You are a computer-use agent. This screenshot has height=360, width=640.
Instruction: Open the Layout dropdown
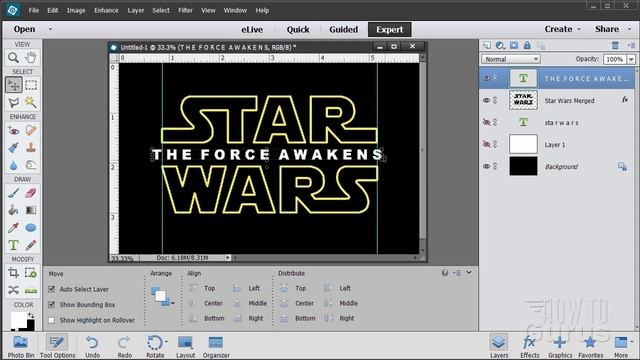pyautogui.click(x=185, y=347)
